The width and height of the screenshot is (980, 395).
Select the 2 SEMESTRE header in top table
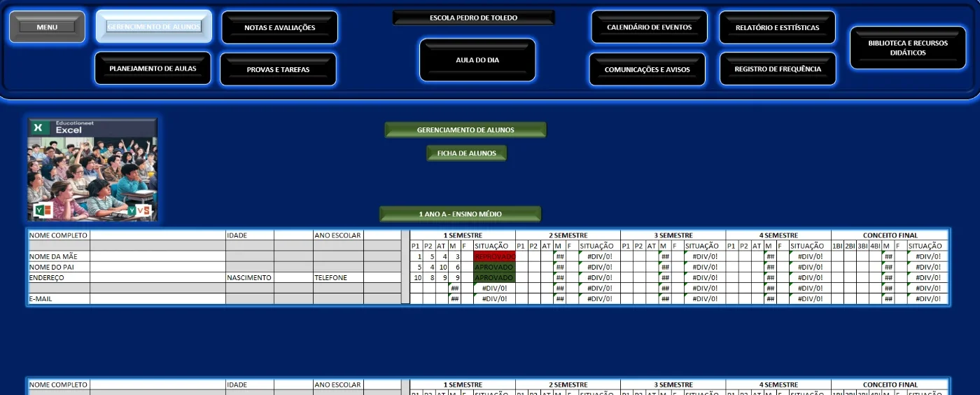[x=568, y=235]
